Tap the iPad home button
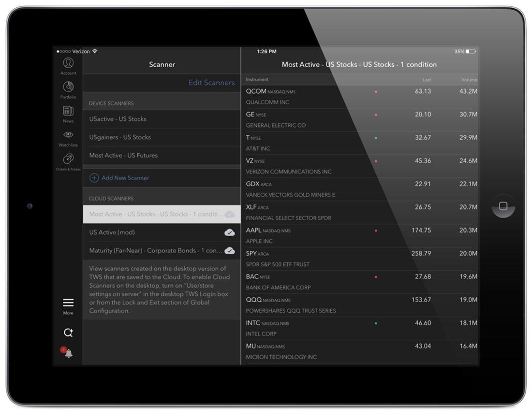This screenshot has width=532, height=419. [503, 206]
